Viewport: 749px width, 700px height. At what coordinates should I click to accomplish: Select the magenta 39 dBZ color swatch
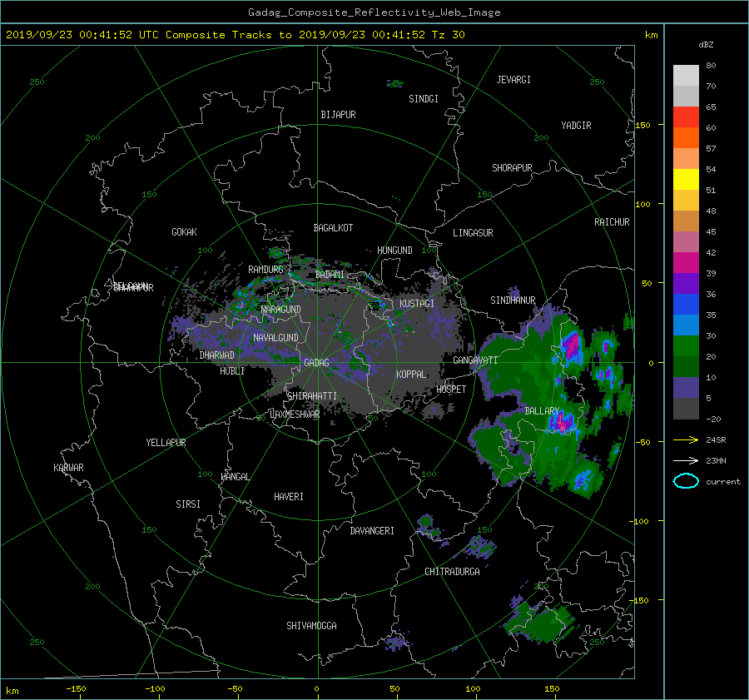[x=686, y=262]
